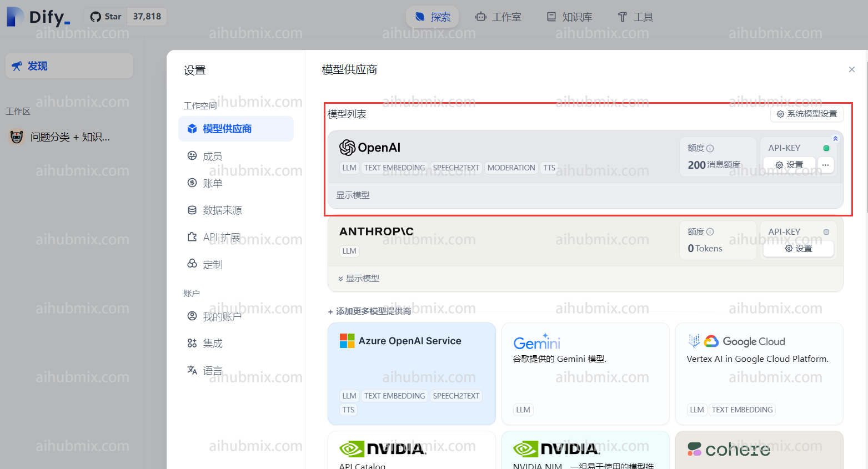Select the Azure OpenAI Service card
Screen dimensions: 868x469
(412, 374)
